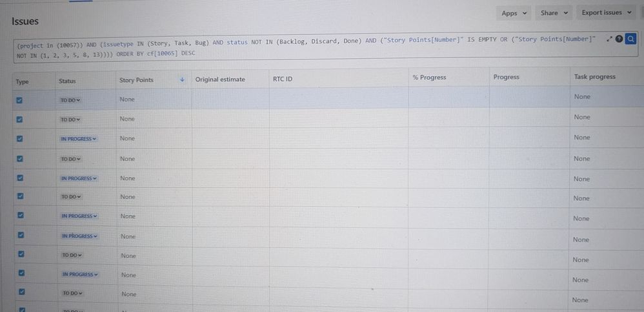Click the task type icon in sixth row

coord(21,196)
